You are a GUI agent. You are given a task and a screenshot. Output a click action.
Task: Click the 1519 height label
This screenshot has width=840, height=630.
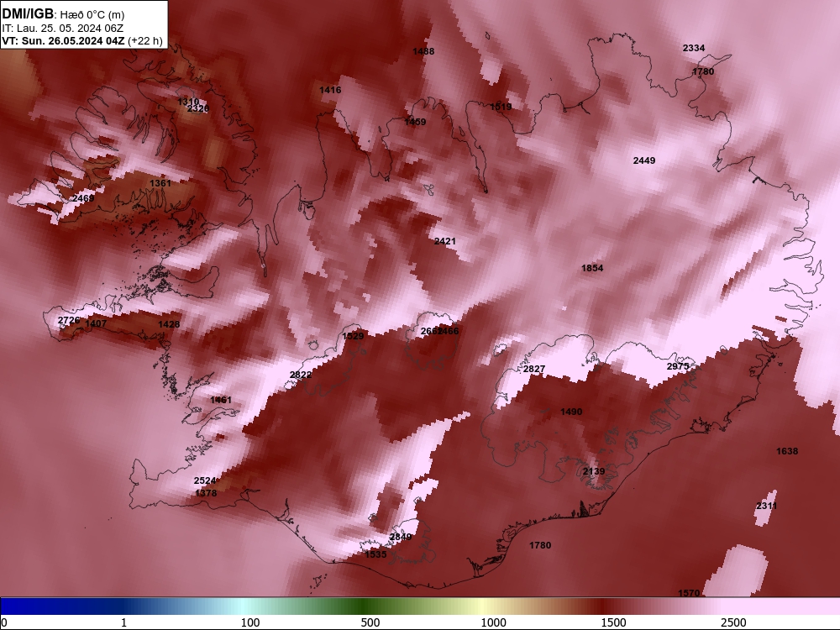501,108
